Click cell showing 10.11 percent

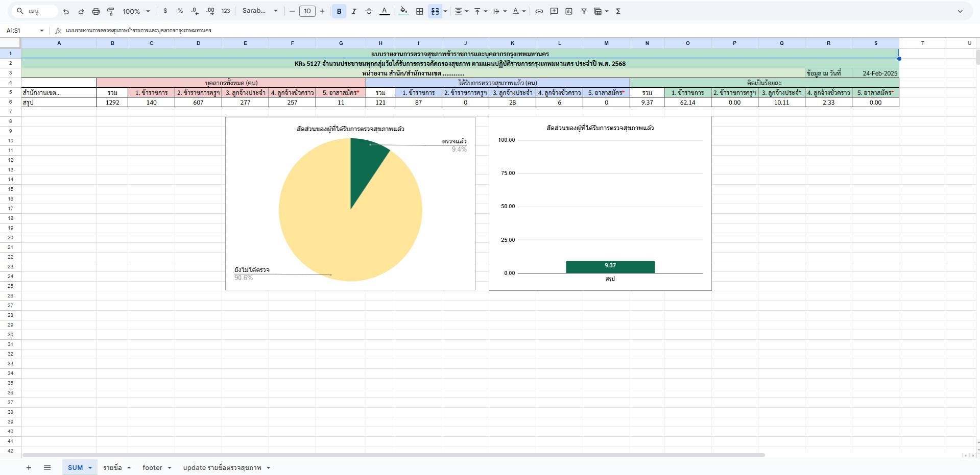(x=781, y=102)
